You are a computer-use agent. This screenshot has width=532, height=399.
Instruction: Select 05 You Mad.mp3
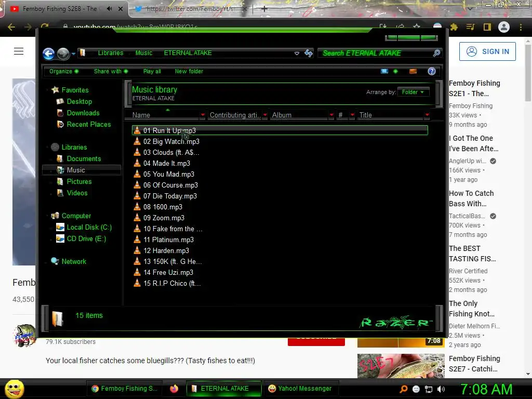tap(169, 174)
